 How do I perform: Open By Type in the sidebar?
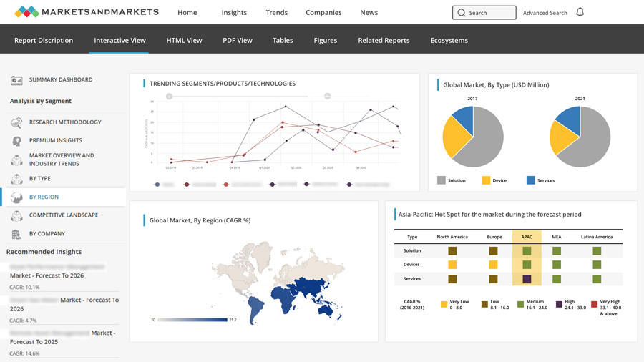[x=39, y=179]
